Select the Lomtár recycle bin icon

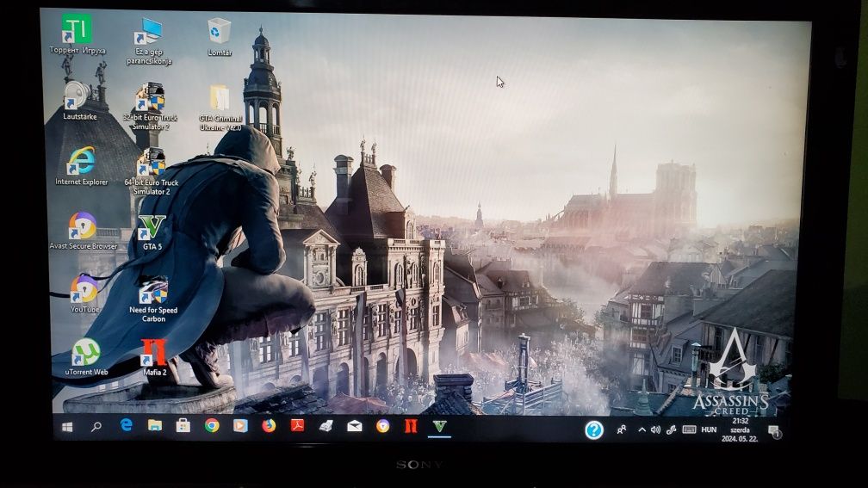(x=220, y=37)
